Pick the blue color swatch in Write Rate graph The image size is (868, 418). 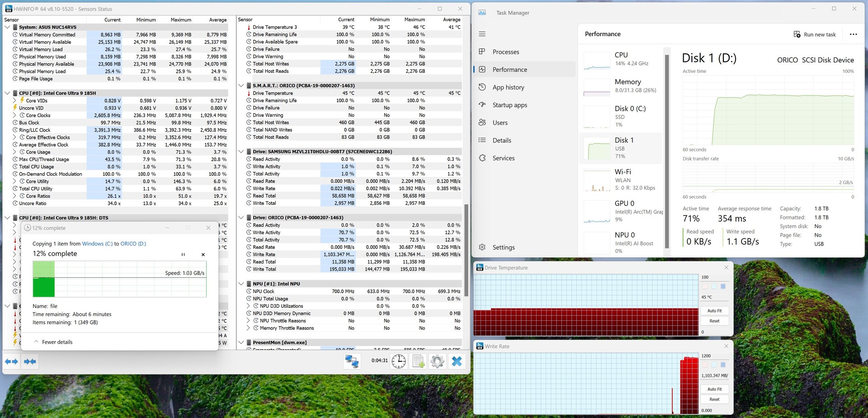coord(723,365)
